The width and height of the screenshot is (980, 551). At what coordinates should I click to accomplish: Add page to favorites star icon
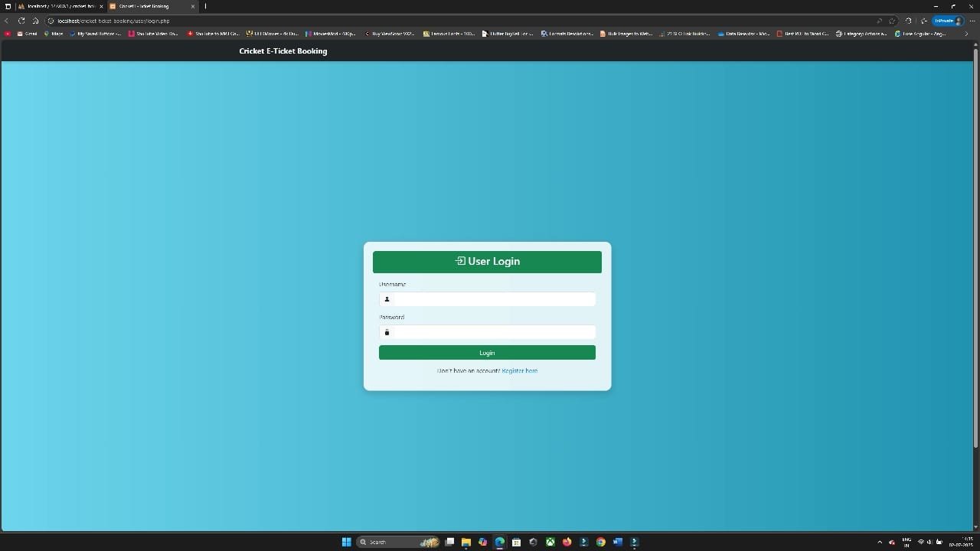[892, 21]
